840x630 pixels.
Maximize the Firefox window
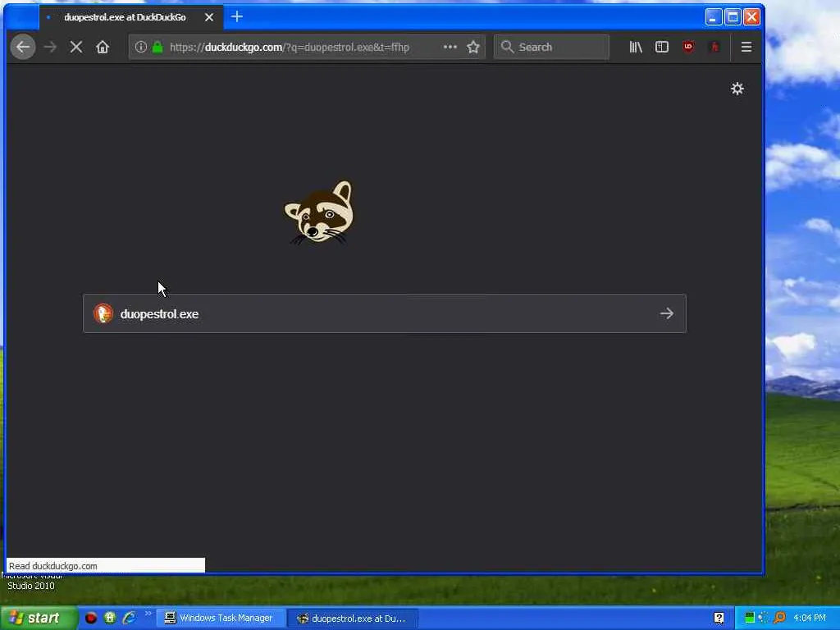pos(733,17)
